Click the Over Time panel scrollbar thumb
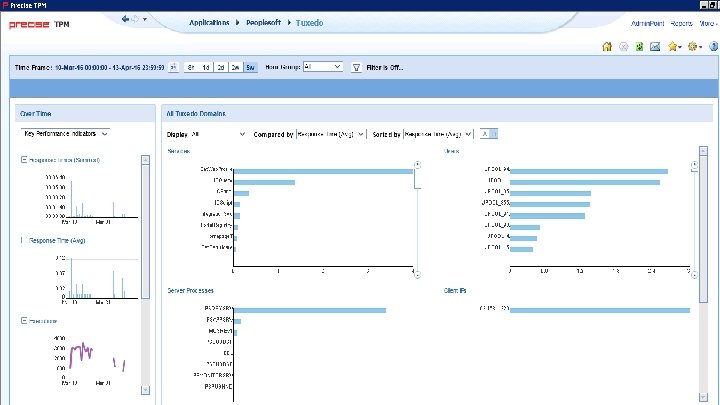This screenshot has height=405, width=720. (146, 231)
